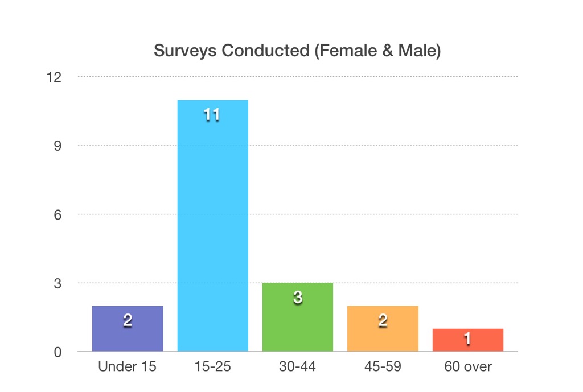Click the y-axis value 0

pos(58,352)
